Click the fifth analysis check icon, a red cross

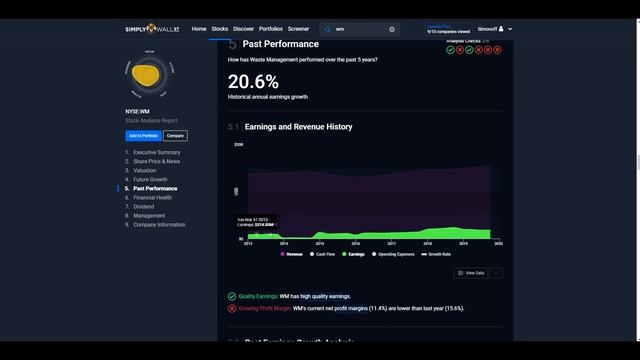[x=488, y=50]
